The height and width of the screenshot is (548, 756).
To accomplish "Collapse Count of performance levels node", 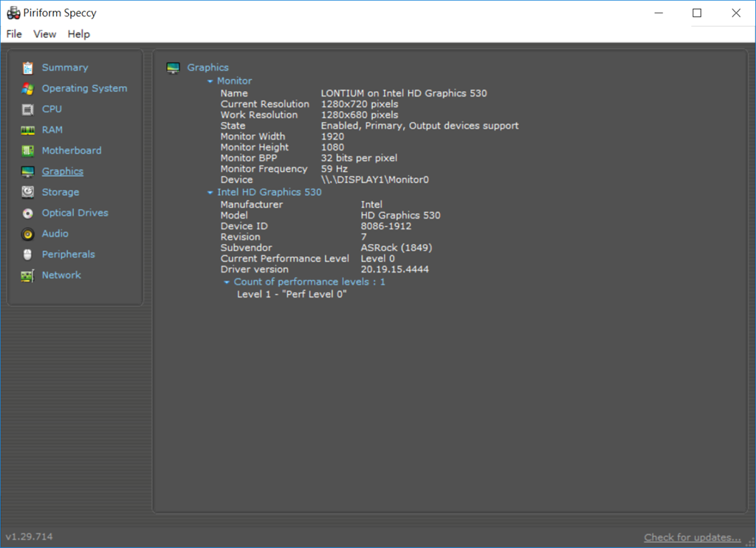I will (227, 282).
